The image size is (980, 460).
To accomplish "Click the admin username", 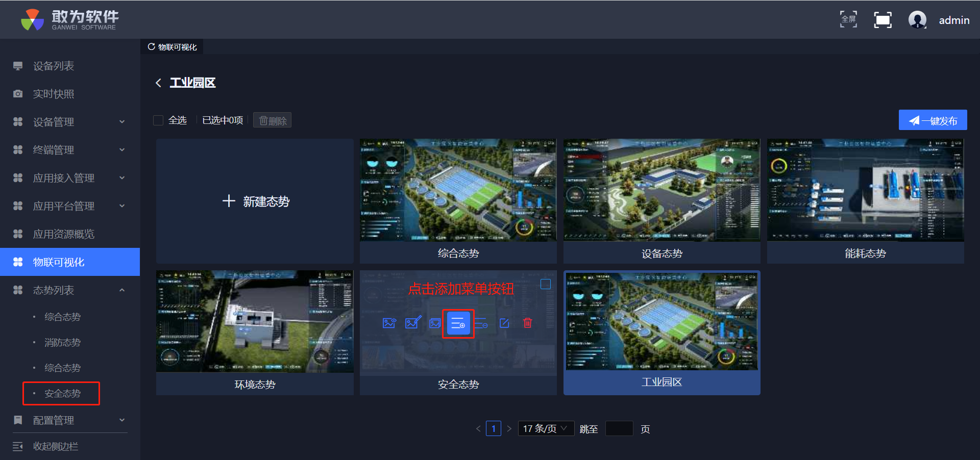I will [954, 20].
